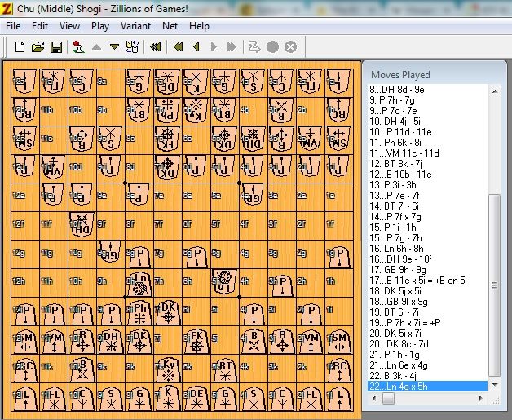Image resolution: width=512 pixels, height=420 pixels.
Task: Click the green down triangle toolbar icon
Action: [x=114, y=47]
